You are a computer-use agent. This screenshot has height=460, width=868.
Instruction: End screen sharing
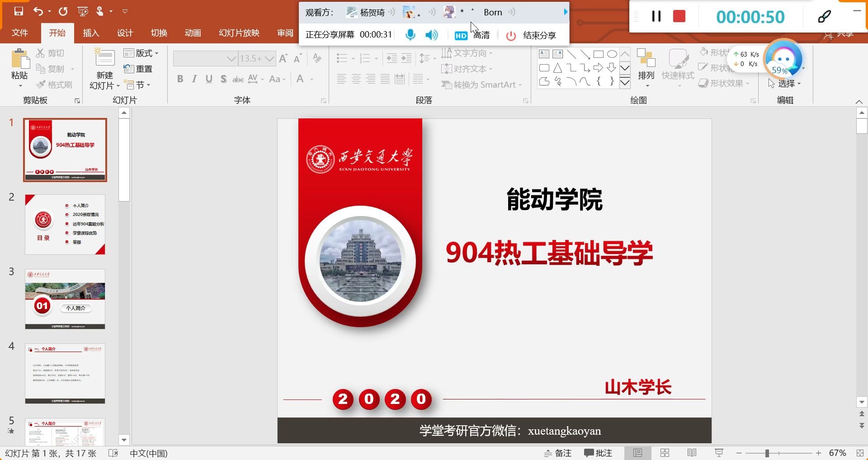click(531, 35)
